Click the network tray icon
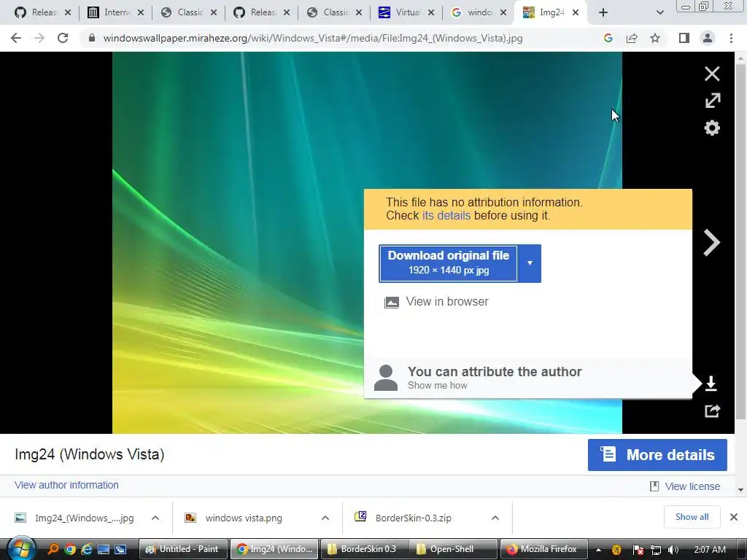 click(656, 550)
